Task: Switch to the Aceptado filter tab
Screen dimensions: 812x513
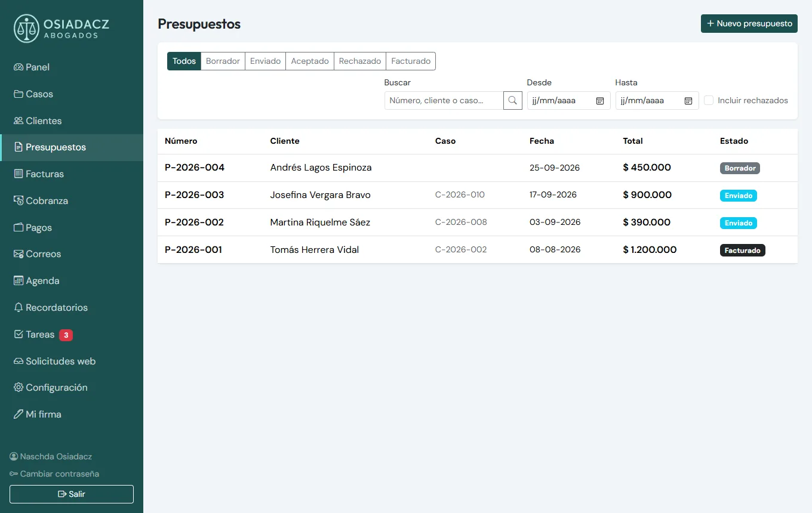Action: [310, 61]
